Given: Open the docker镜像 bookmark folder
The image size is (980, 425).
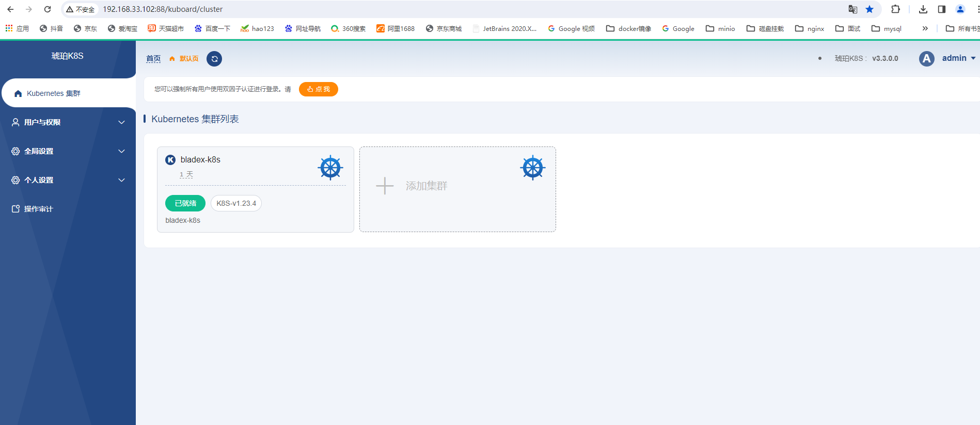Looking at the screenshot, I should click(x=628, y=28).
